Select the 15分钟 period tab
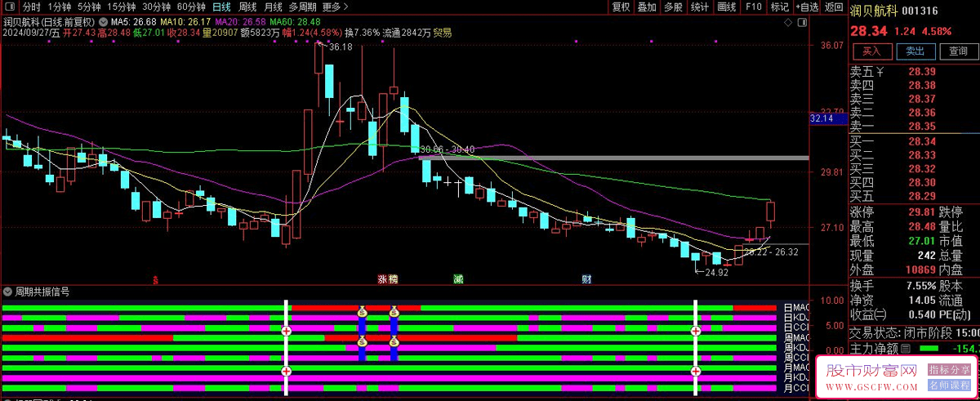This screenshot has height=401, width=980. (121, 7)
